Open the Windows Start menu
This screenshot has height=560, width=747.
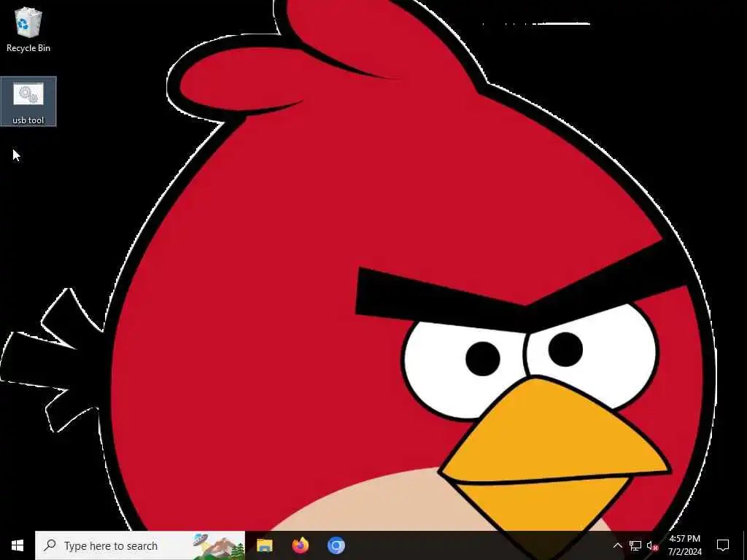[x=18, y=545]
